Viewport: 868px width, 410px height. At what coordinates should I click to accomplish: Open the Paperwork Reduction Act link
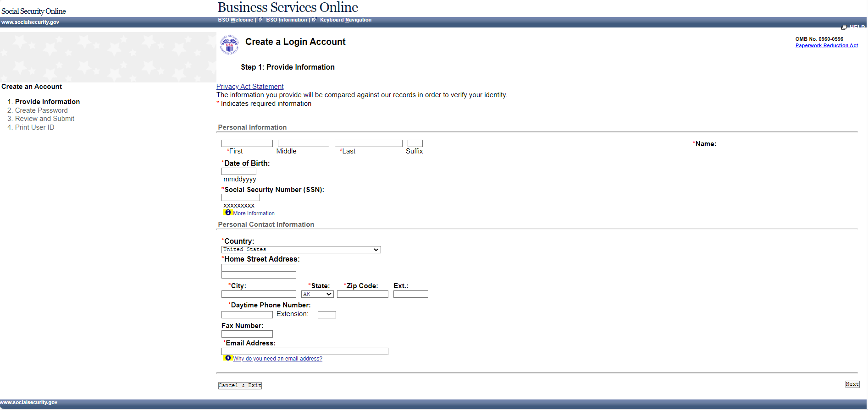[827, 46]
